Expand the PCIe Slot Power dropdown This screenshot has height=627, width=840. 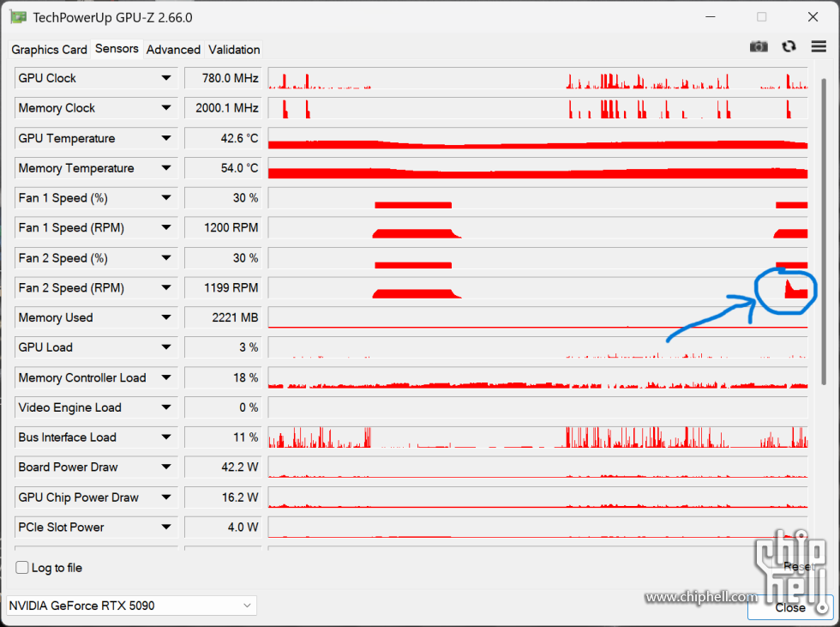click(166, 528)
